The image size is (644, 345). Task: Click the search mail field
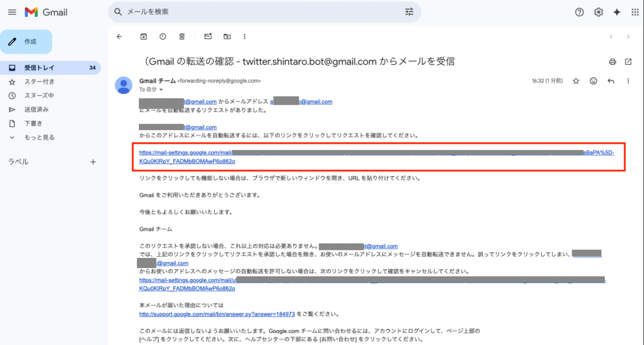pyautogui.click(x=264, y=12)
